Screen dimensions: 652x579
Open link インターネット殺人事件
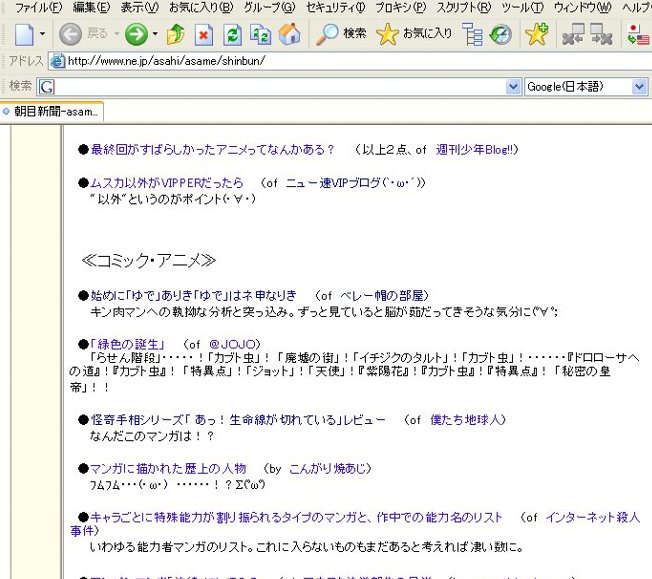click(592, 517)
